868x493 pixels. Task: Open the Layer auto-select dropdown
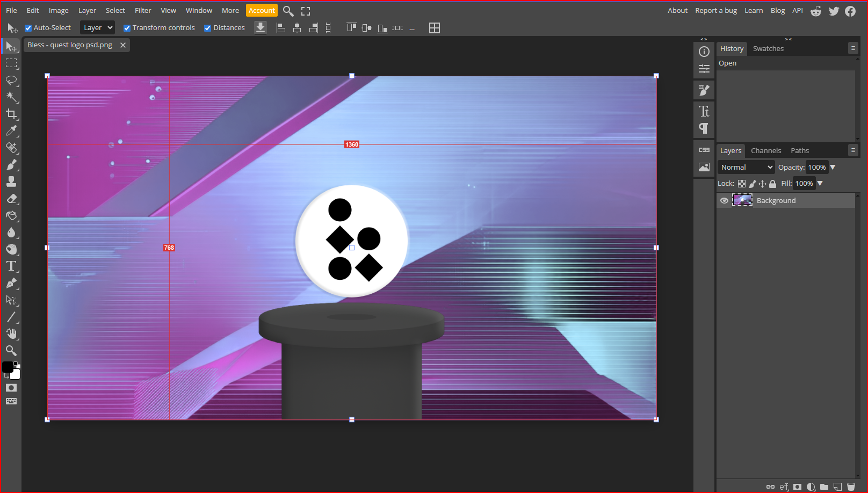98,28
